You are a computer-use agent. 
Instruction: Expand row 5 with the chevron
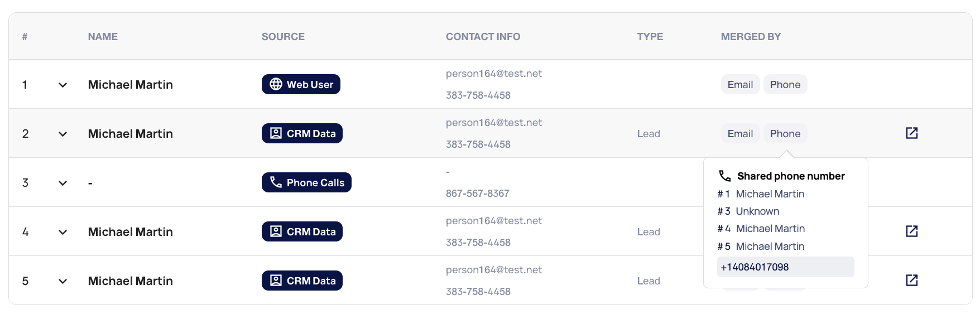coord(63,281)
